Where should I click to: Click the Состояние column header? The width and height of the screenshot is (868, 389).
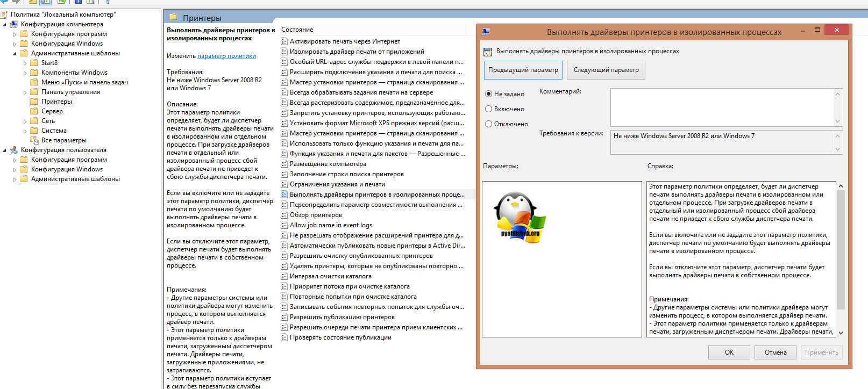point(297,30)
